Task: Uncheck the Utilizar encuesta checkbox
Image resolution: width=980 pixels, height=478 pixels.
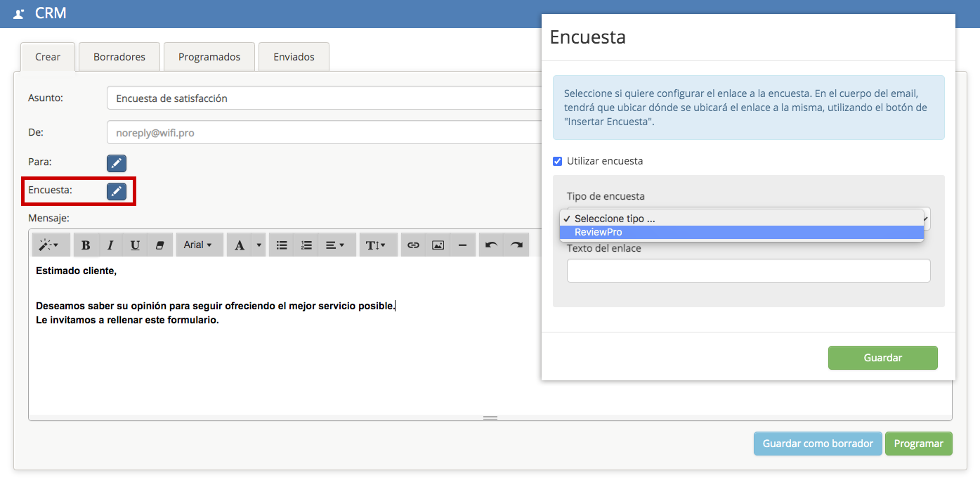Action: tap(558, 162)
